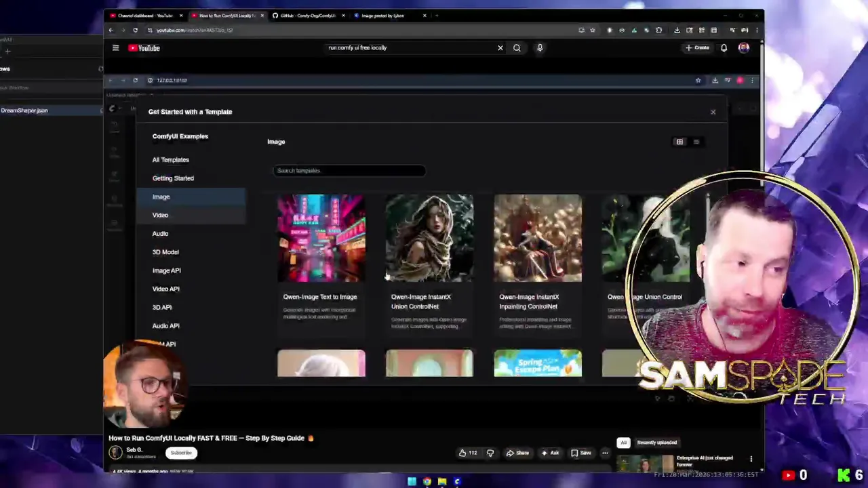Screen dimensions: 868x488
Task: Go to the YouTube home logo
Action: [x=144, y=48]
